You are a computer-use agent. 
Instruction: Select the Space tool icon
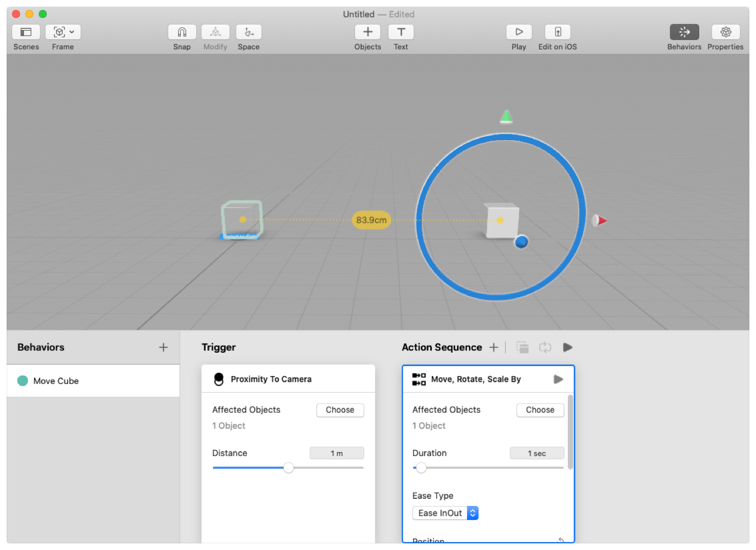(x=248, y=32)
